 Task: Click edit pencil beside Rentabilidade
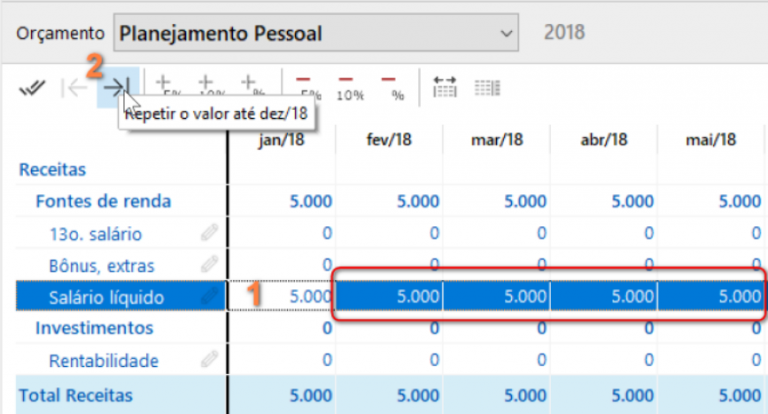pos(210,360)
